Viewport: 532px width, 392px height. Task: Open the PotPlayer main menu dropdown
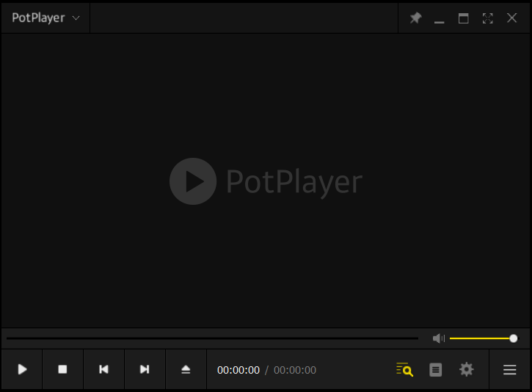click(45, 18)
